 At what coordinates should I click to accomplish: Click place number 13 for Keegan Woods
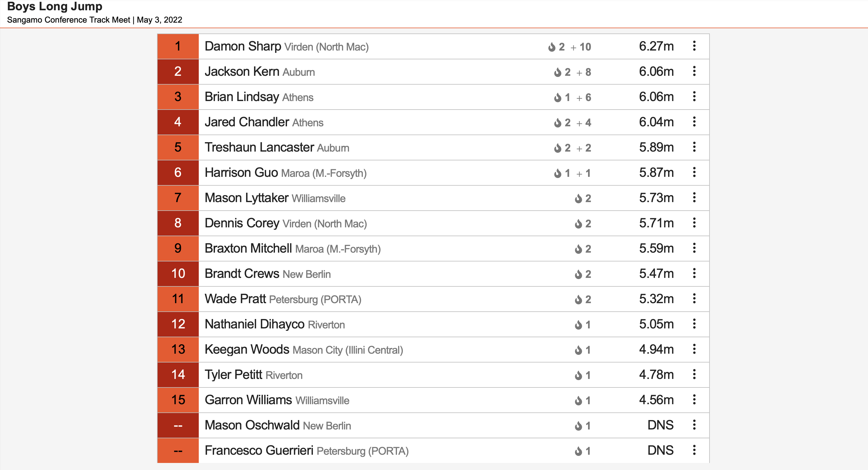(178, 349)
